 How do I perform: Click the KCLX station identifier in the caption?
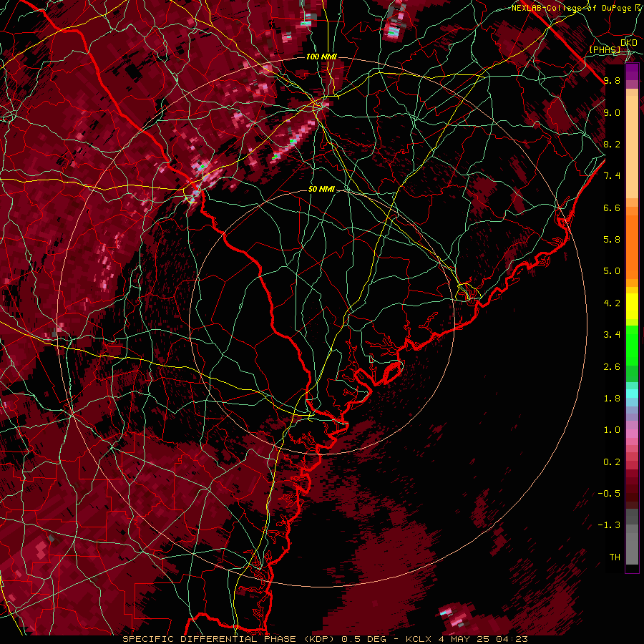[419, 639]
